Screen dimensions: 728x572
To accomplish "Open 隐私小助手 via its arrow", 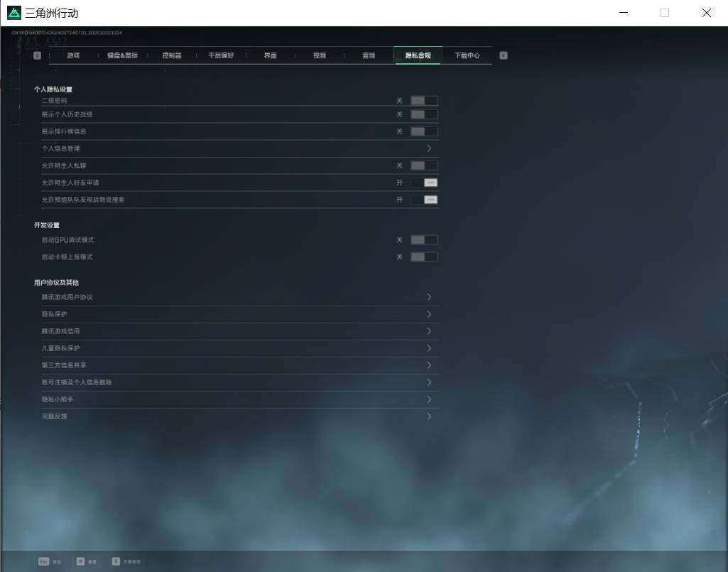I will [x=429, y=399].
